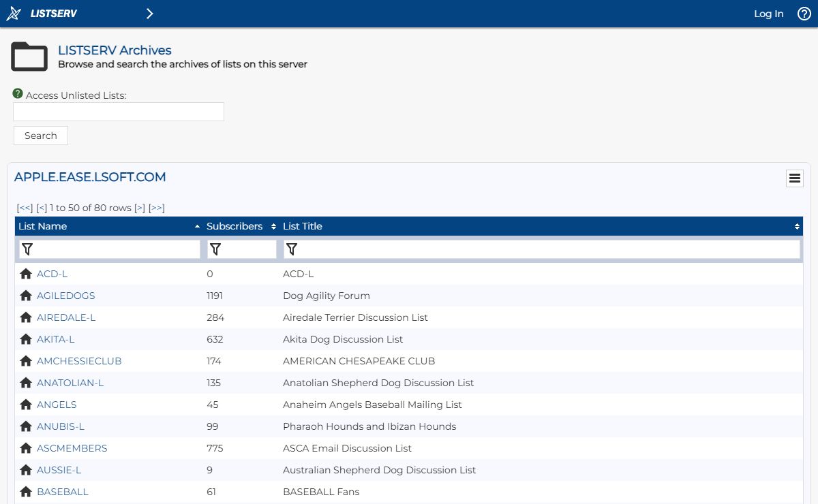The height and width of the screenshot is (504, 818).
Task: Select 'Anatolian Shepherd Dog Discussion List' text
Action: (378, 383)
